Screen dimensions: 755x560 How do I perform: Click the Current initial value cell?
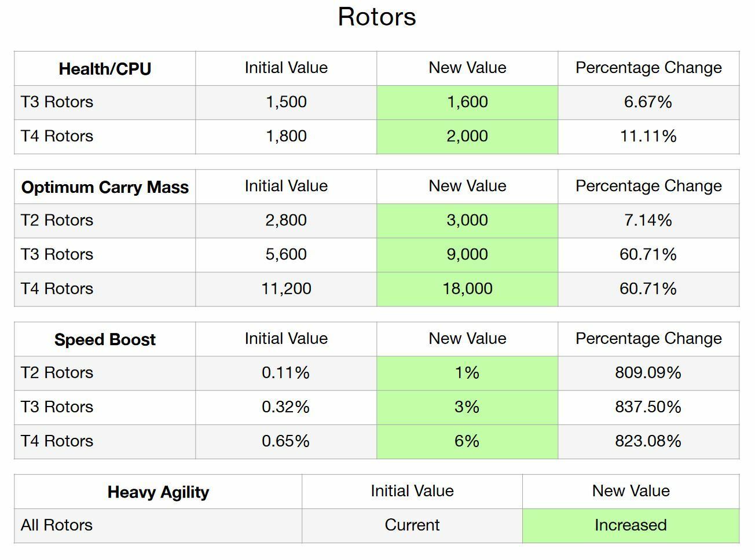point(412,525)
